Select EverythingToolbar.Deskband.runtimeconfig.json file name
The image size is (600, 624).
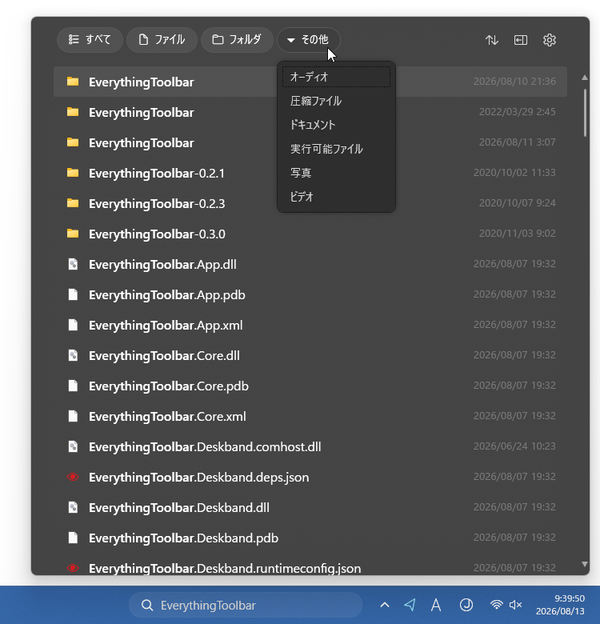pyautogui.click(x=225, y=568)
